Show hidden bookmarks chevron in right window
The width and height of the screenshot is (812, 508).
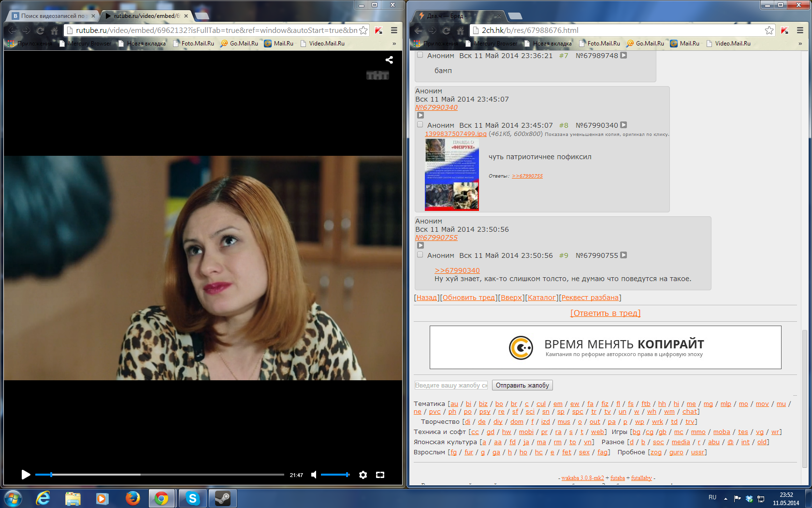[800, 44]
